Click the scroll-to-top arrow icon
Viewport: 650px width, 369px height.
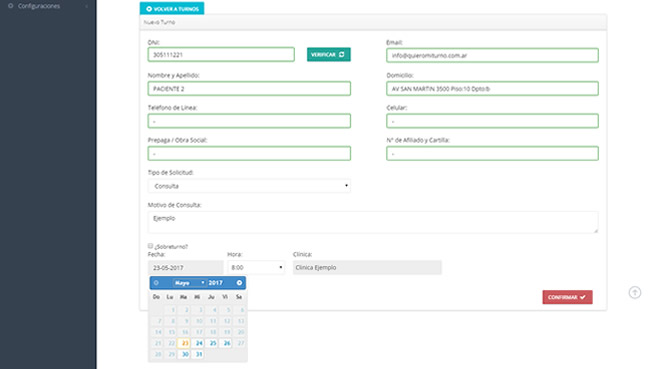(x=635, y=292)
